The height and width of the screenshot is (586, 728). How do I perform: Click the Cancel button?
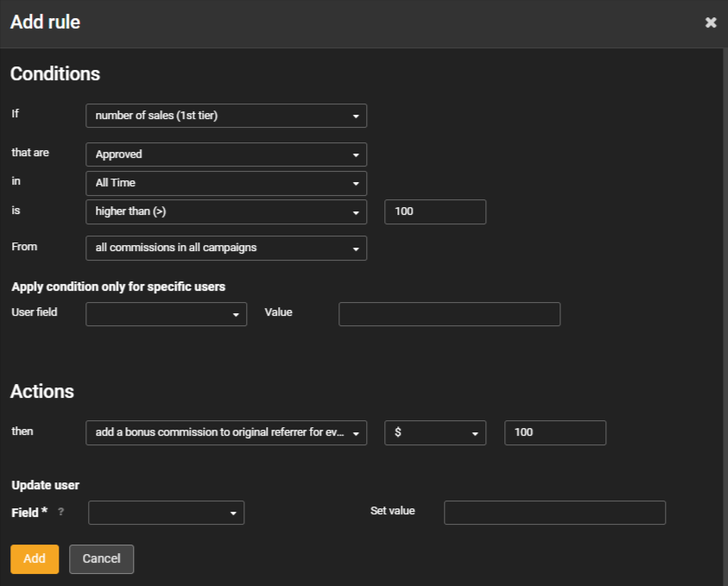[101, 559]
